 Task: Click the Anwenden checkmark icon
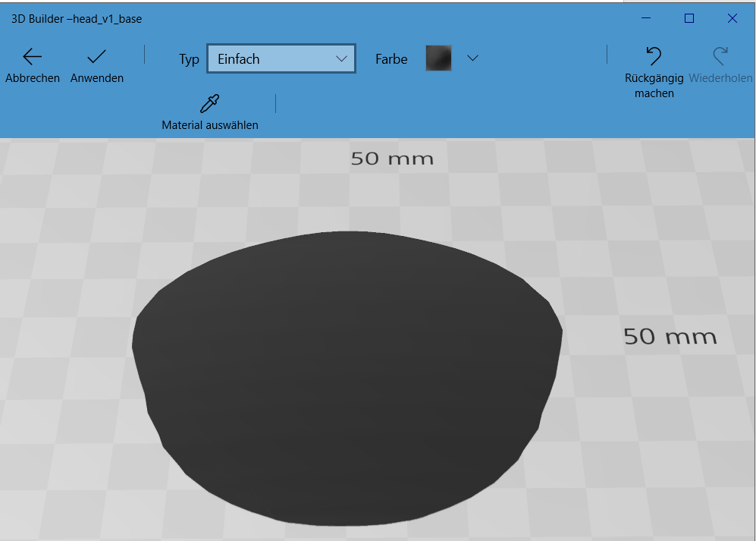96,57
